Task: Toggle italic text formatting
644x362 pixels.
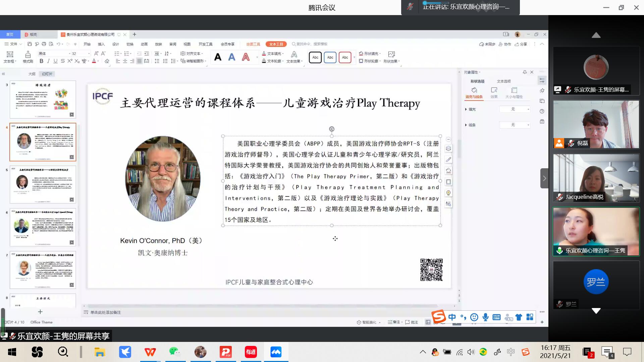Action: [x=48, y=61]
